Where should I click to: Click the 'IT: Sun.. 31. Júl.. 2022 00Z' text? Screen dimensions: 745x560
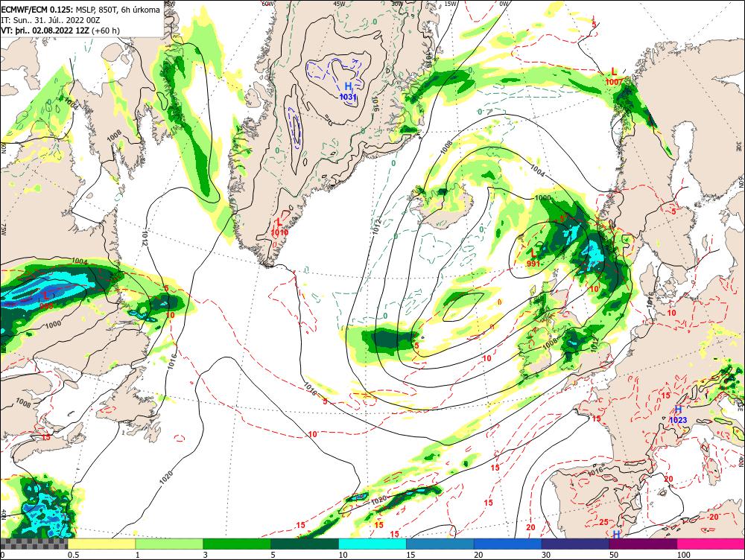(51, 20)
